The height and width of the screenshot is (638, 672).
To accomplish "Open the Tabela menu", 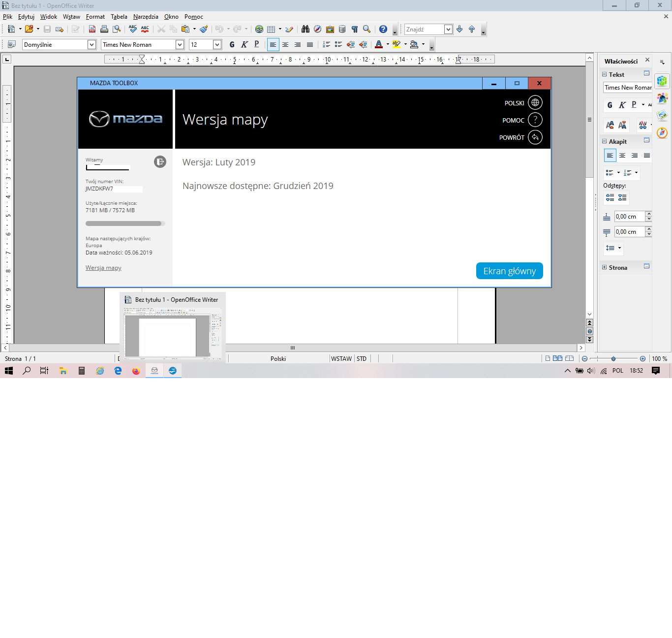I will 119,17.
